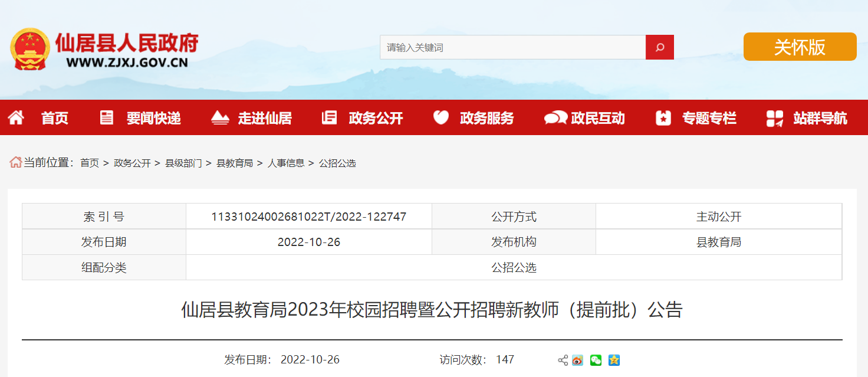Go to 县级部门 in the breadcrumb
This screenshot has width=868, height=377.
click(x=183, y=163)
